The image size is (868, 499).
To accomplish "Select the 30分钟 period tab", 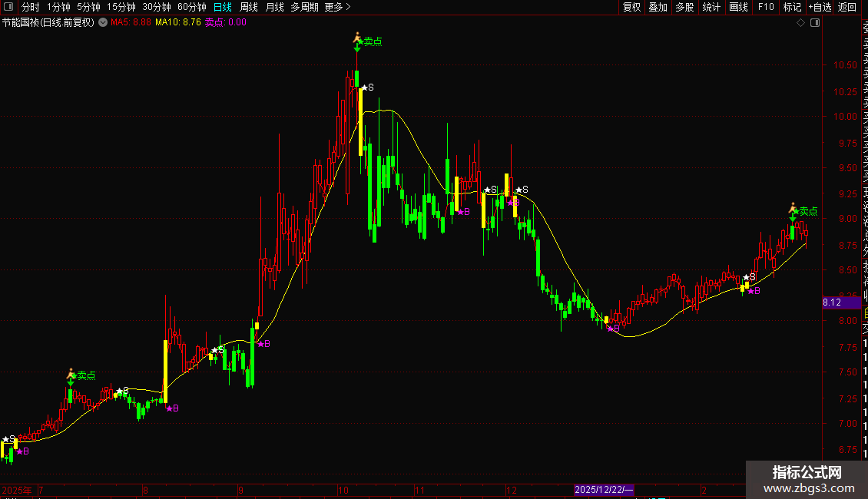I will [157, 7].
